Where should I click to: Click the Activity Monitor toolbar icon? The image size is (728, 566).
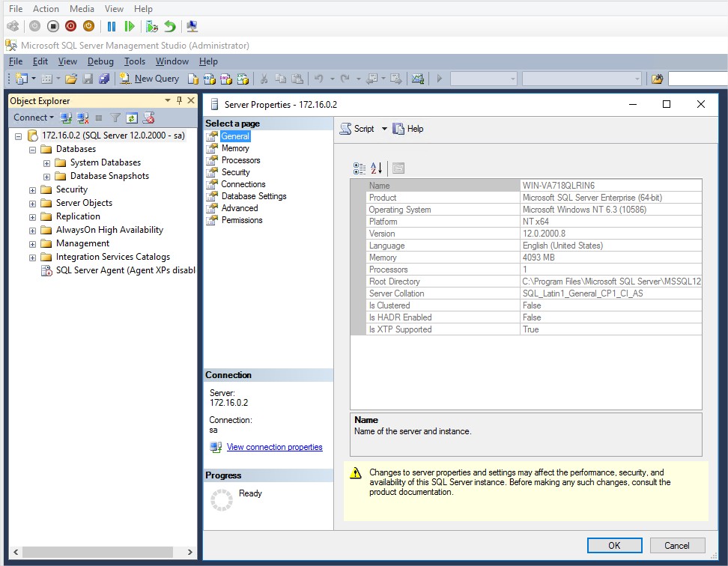coord(417,79)
